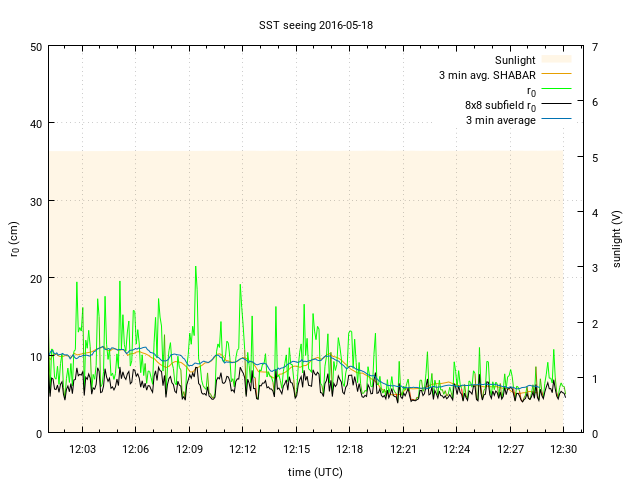Click the r0 (cm) left axis label
The height and width of the screenshot is (480, 640).
(14, 239)
